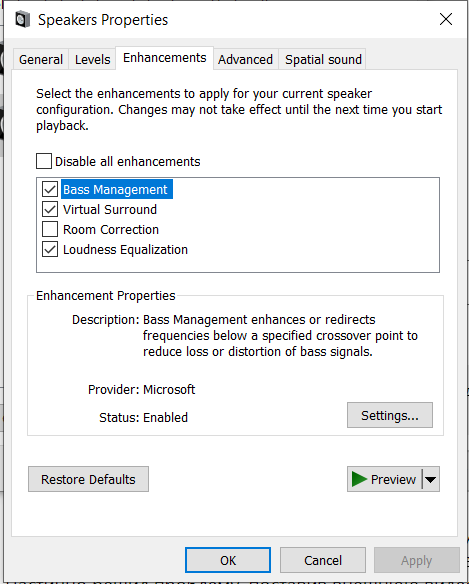Open the Preview dropdown arrow
The image size is (469, 584).
click(431, 479)
